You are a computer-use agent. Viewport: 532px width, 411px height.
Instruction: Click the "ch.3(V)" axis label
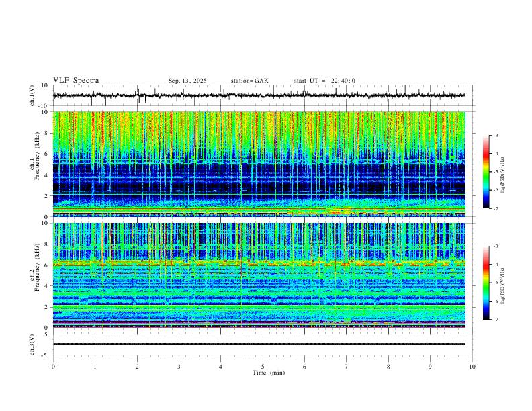32,345
